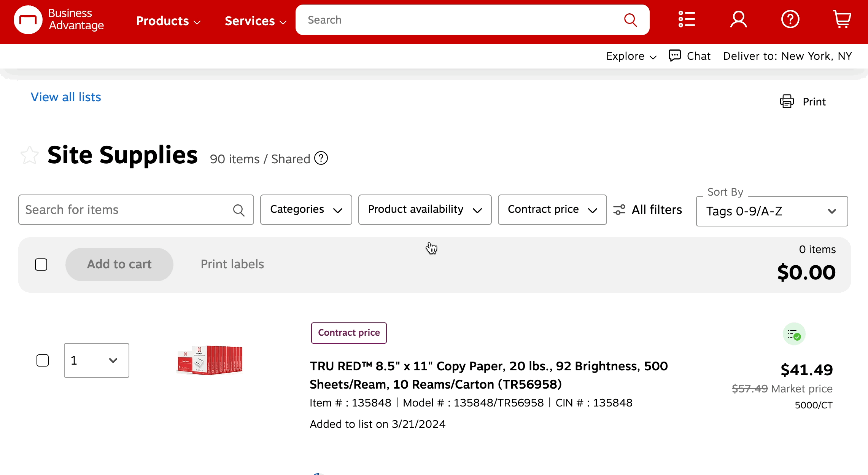Open the shopping cart icon
This screenshot has width=868, height=475.
pos(842,19)
